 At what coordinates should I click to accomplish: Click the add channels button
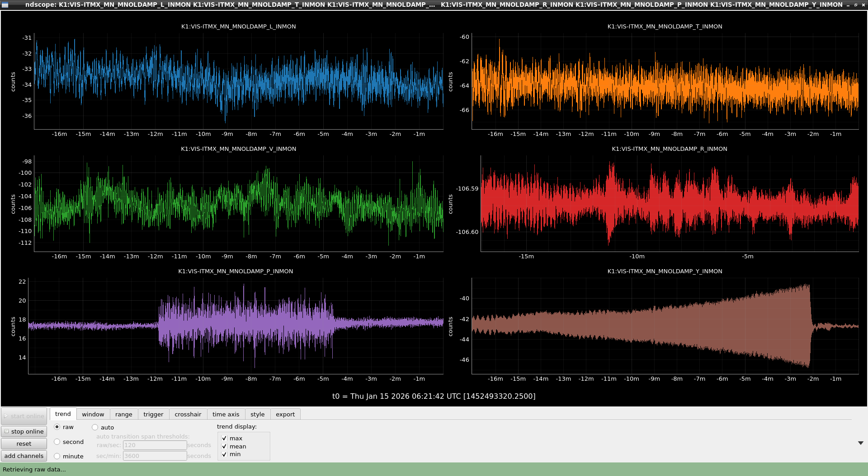24,456
